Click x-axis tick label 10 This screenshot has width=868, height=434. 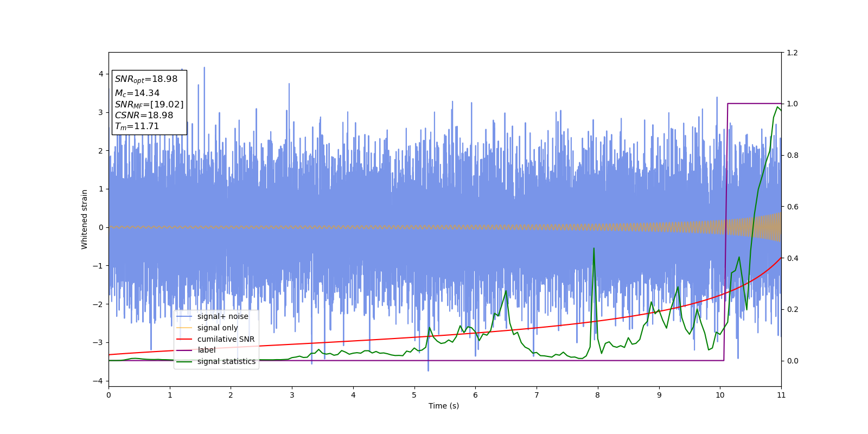point(720,395)
